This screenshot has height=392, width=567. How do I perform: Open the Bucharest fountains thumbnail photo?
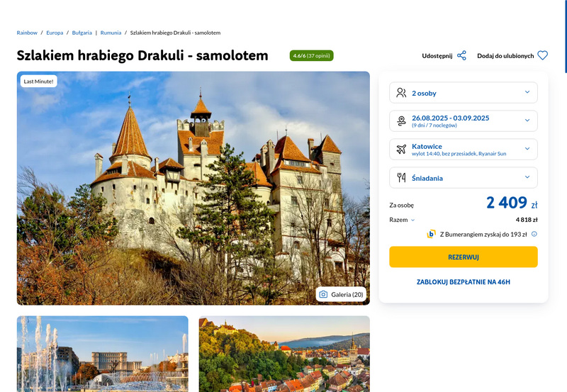[x=103, y=354]
